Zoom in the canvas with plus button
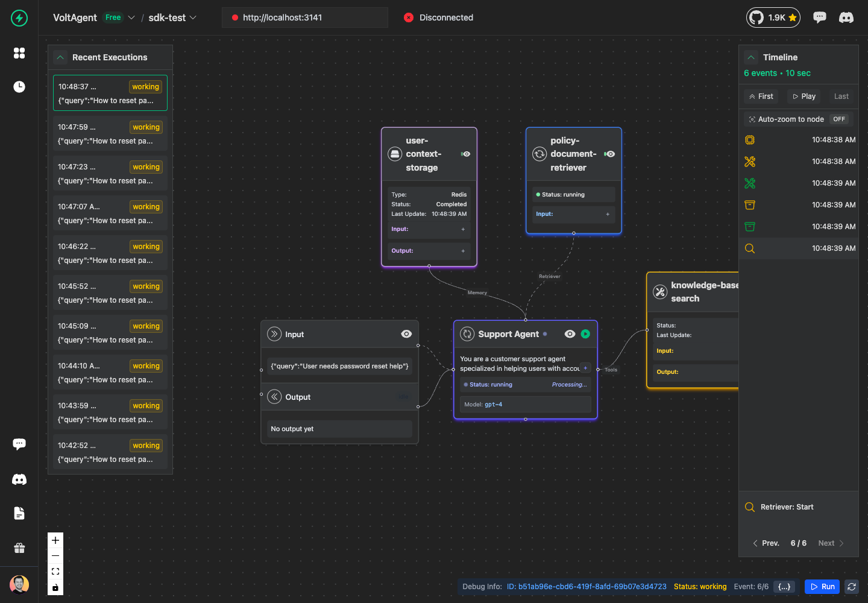Viewport: 868px width, 603px height. (55, 540)
